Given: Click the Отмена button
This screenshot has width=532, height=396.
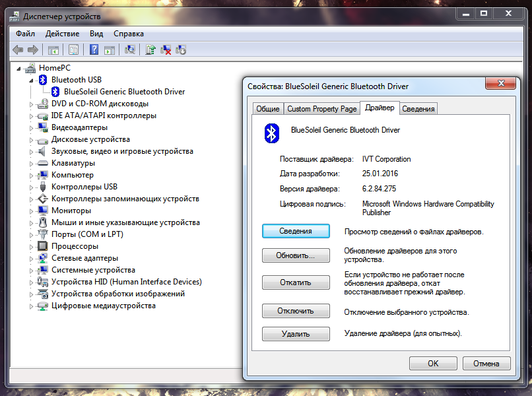Looking at the screenshot, I should [x=486, y=364].
